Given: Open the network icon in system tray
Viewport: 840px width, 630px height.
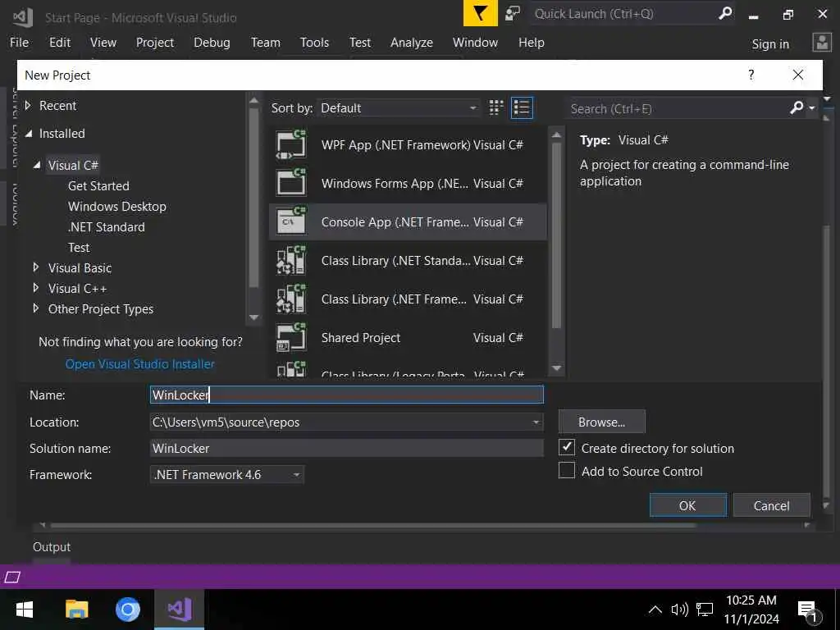Looking at the screenshot, I should [x=705, y=609].
